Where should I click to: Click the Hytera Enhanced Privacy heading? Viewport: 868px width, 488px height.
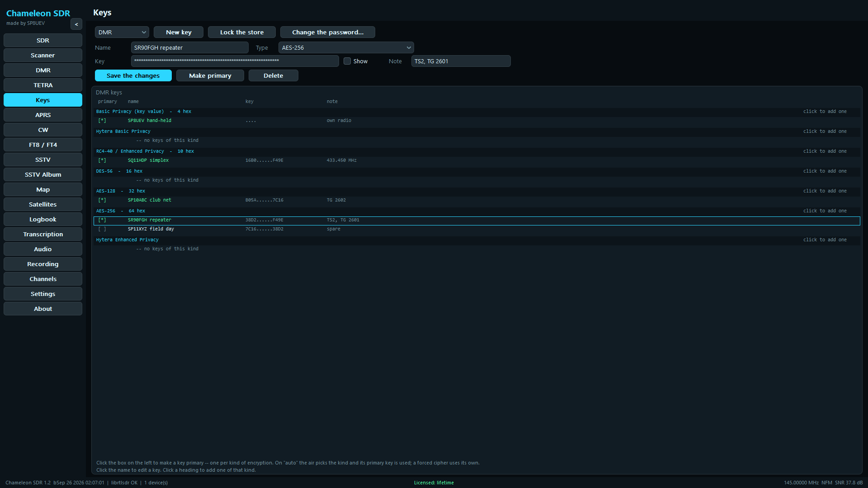[x=127, y=240]
